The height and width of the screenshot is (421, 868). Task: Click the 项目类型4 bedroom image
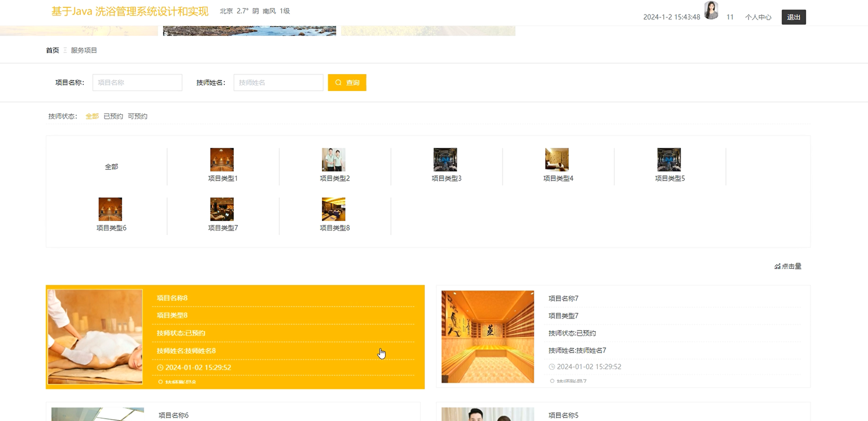pos(557,159)
